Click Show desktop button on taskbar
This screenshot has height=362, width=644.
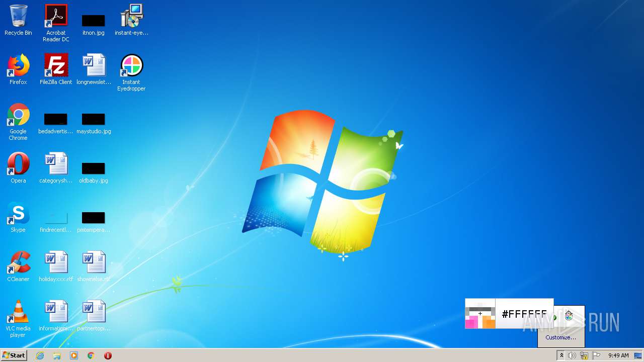tap(638, 355)
